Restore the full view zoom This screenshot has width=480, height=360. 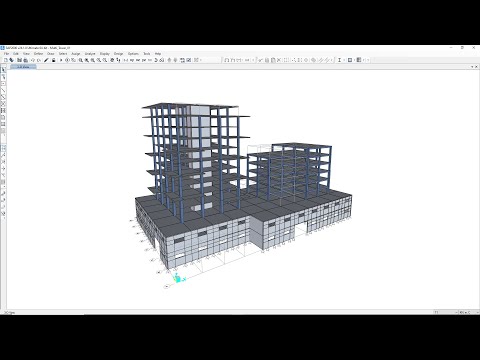pos(86,60)
